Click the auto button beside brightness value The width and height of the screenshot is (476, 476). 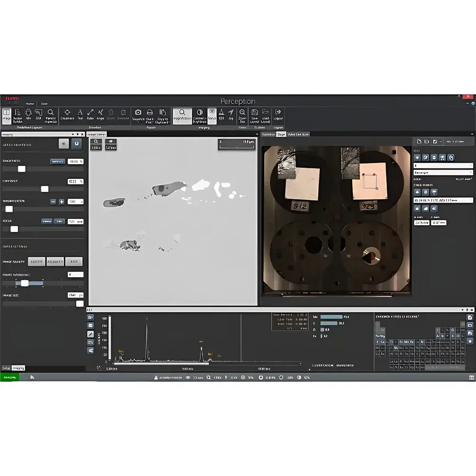coord(58,161)
